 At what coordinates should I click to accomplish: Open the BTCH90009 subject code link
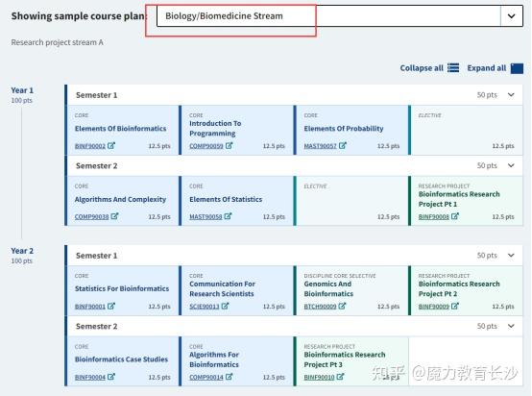click(321, 307)
